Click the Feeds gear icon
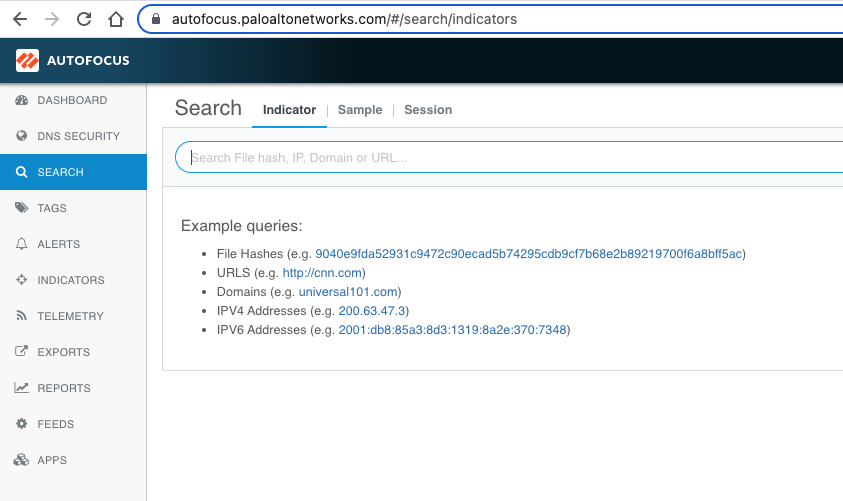Image resolution: width=843 pixels, height=501 pixels. [x=22, y=424]
